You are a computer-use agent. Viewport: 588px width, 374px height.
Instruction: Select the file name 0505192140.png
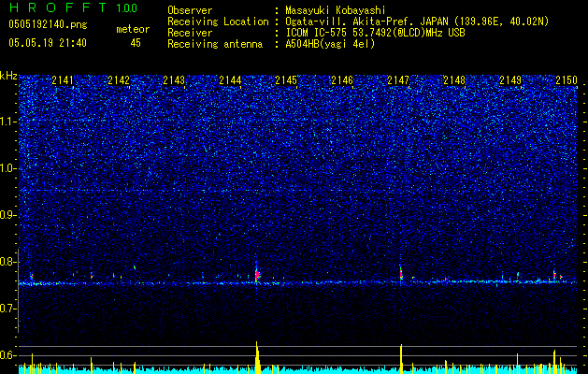[x=48, y=24]
